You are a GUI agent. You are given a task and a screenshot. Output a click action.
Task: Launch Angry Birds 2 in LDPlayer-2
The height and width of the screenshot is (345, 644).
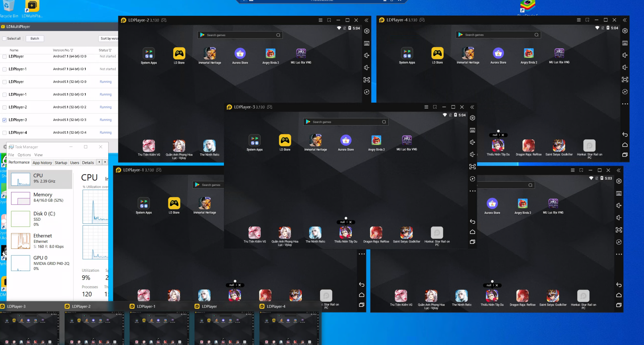tap(270, 54)
